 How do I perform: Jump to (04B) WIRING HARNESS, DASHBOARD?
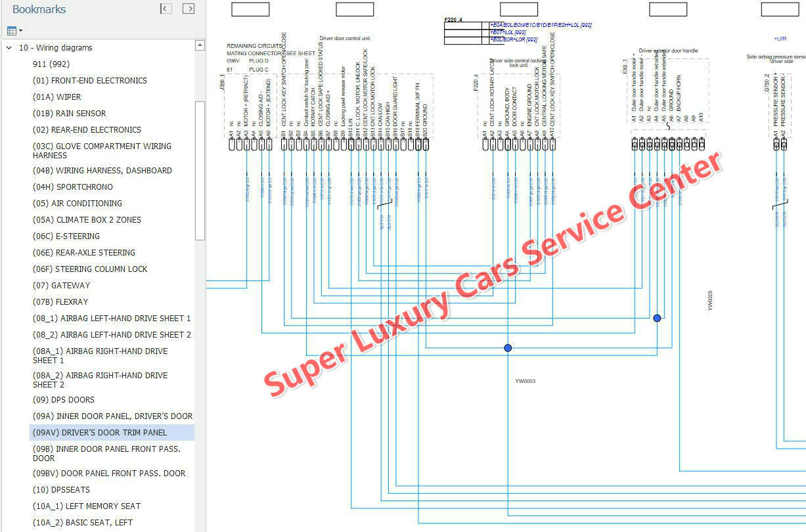102,171
